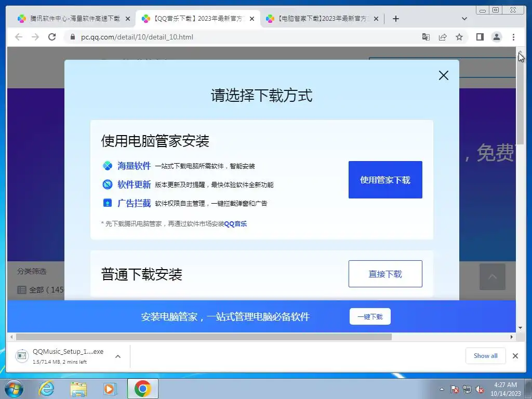
Task: Click QQMusic_Setup download file icon
Action: (x=22, y=356)
